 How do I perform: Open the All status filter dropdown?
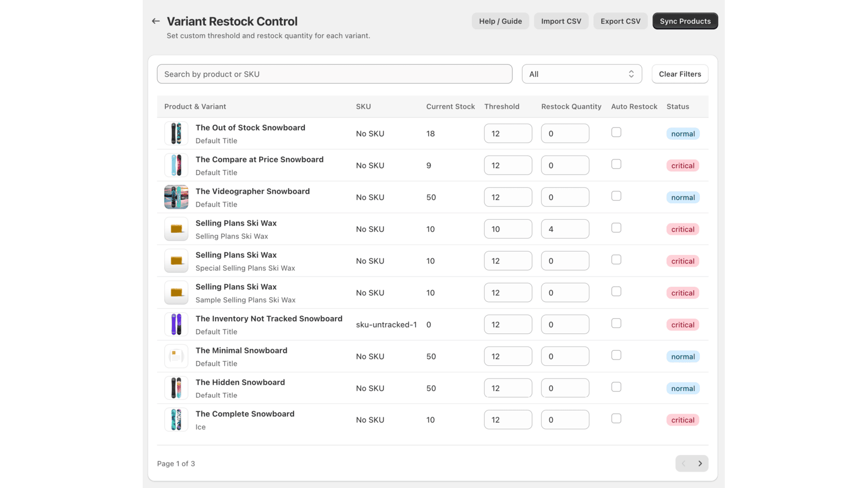582,74
